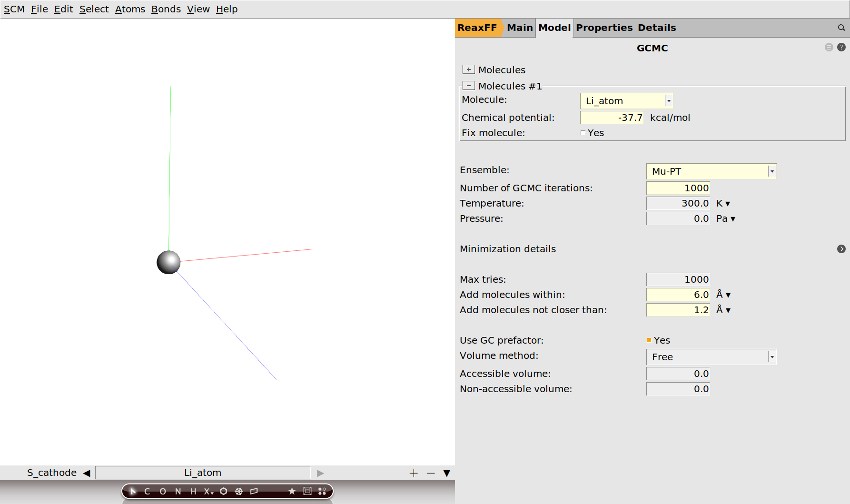This screenshot has width=850, height=504.
Task: Switch to the Properties tab
Action: 604,28
